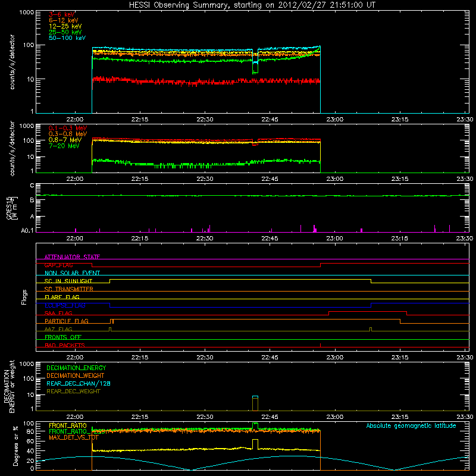Click the 22:30 tick under the Flags panel
Screen dimensions: 476x476
click(205, 358)
